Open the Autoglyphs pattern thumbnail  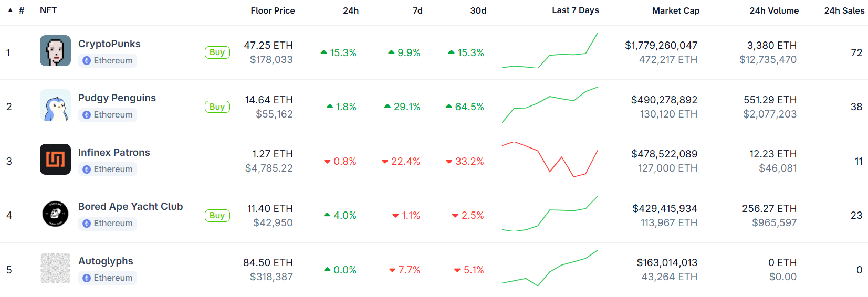(55, 268)
